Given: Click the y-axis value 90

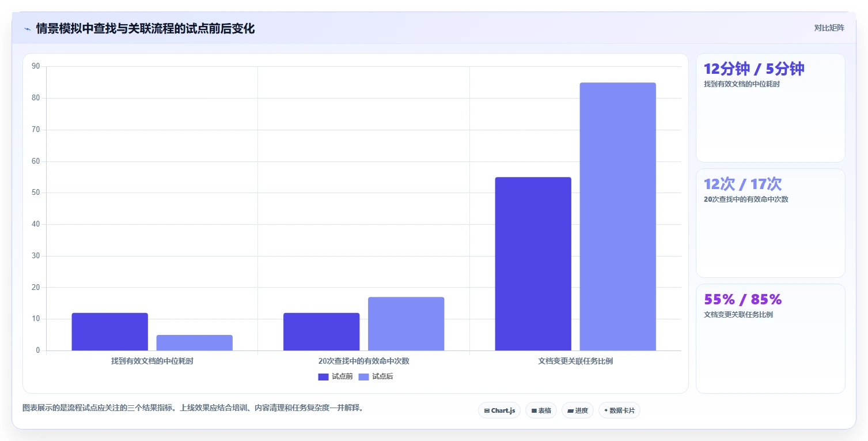Looking at the screenshot, I should (x=36, y=66).
